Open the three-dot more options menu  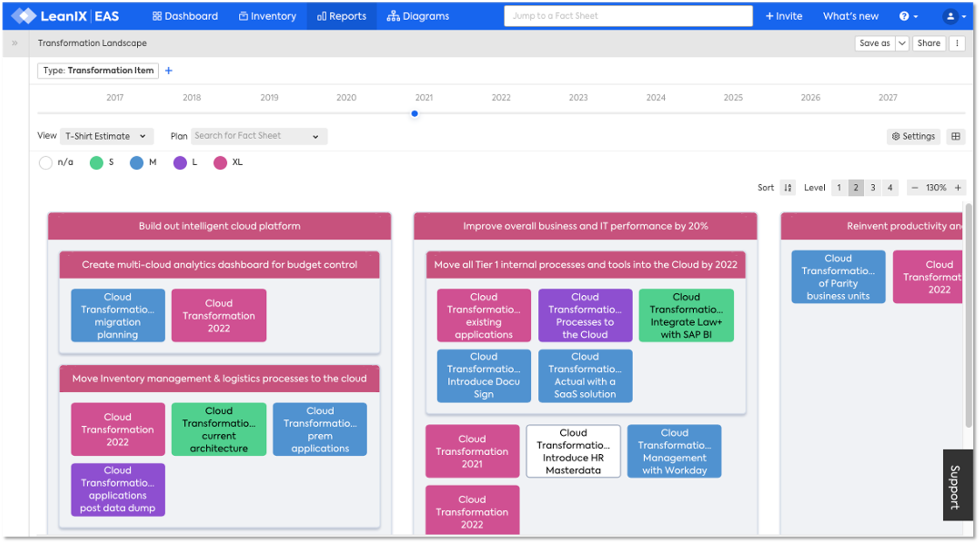click(957, 43)
